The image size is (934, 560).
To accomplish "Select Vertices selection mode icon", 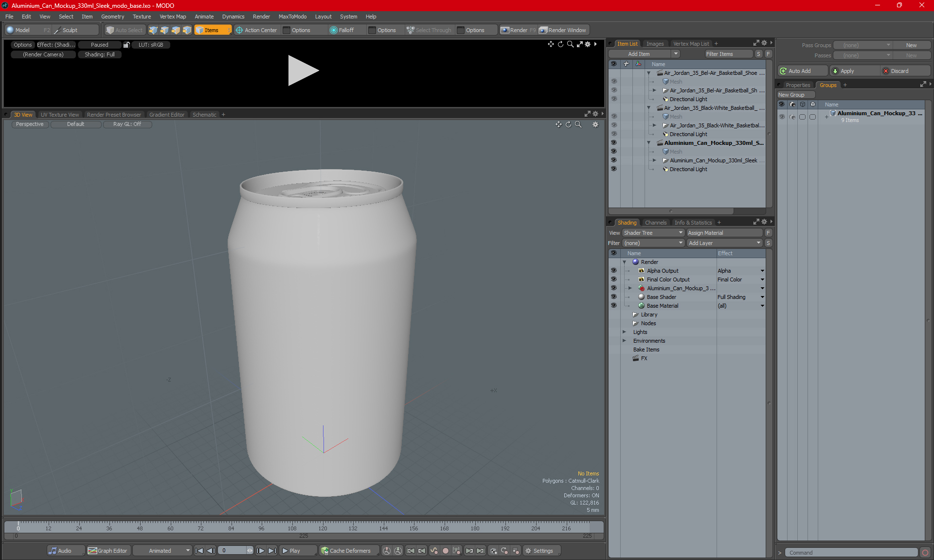I will [153, 30].
